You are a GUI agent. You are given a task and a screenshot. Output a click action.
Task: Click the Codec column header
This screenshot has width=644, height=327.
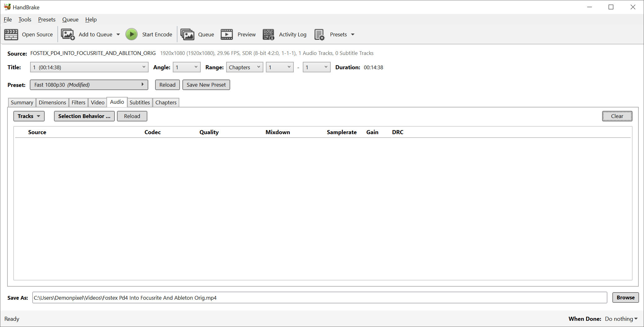(153, 132)
